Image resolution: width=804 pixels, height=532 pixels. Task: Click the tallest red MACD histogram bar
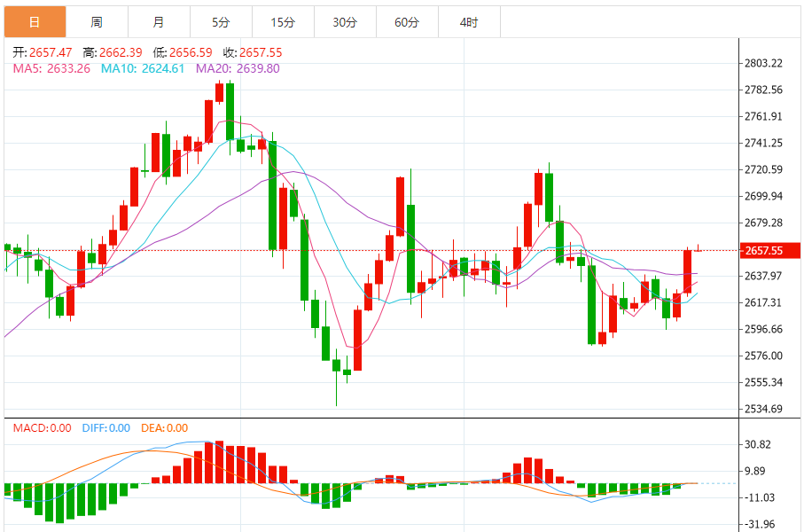220,462
